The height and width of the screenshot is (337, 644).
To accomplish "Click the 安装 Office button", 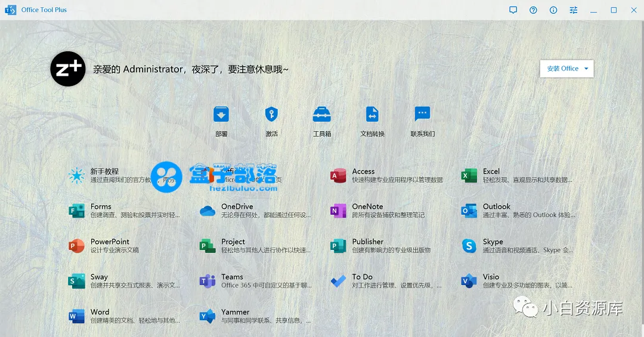I will pos(566,69).
